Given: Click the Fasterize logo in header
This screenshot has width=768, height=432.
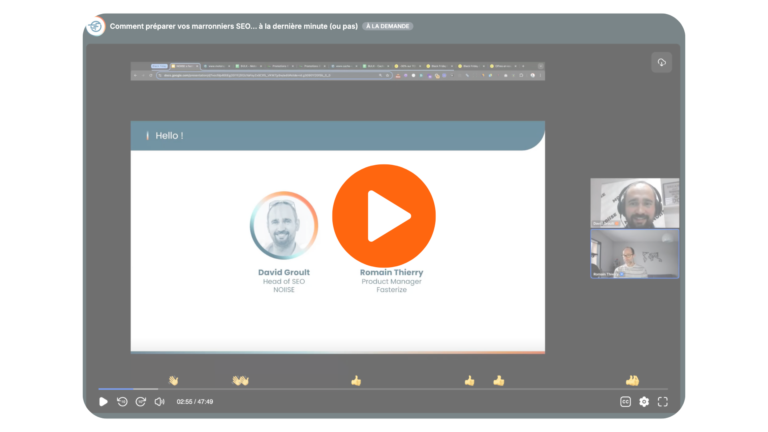Looking at the screenshot, I should 96,26.
